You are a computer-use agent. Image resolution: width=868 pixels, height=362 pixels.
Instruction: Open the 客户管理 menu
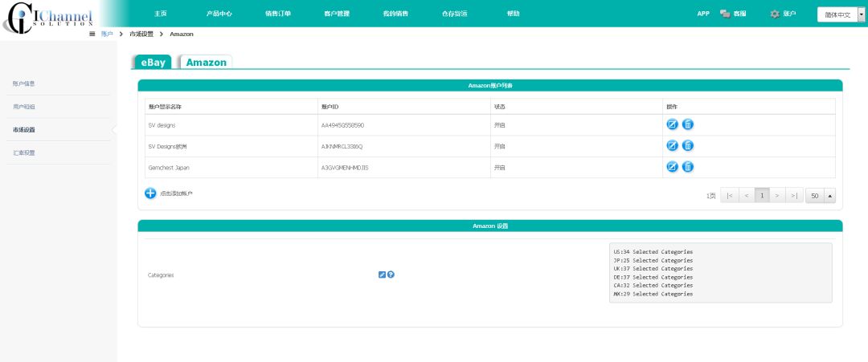point(337,14)
